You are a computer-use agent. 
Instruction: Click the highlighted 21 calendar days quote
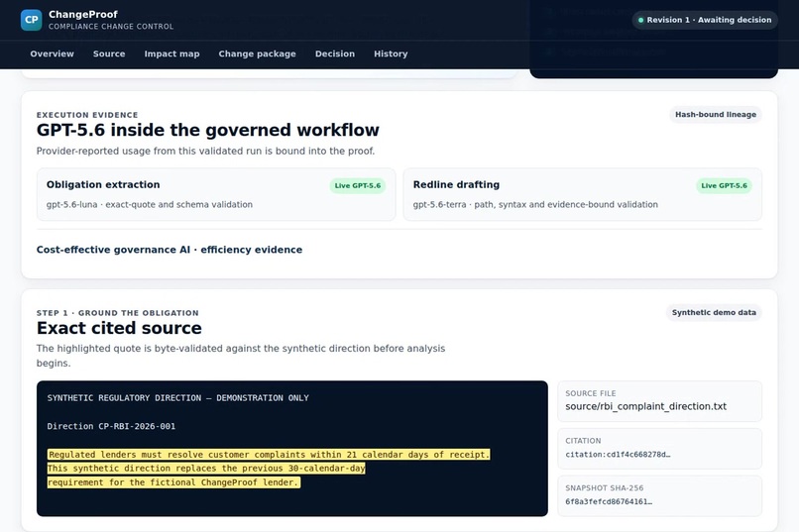[269, 455]
